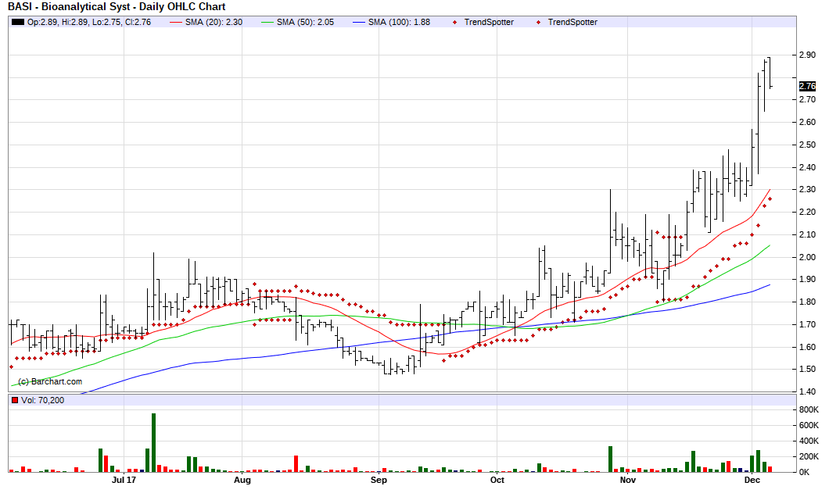
Task: Click the black OHLC legend swatch
Action: click(x=18, y=22)
